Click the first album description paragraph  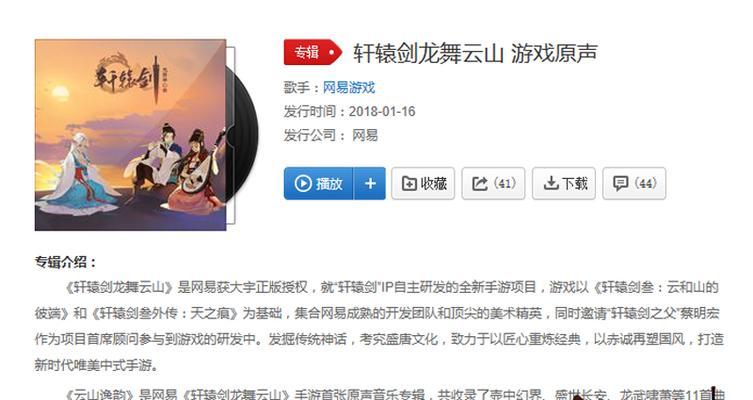[x=379, y=327]
